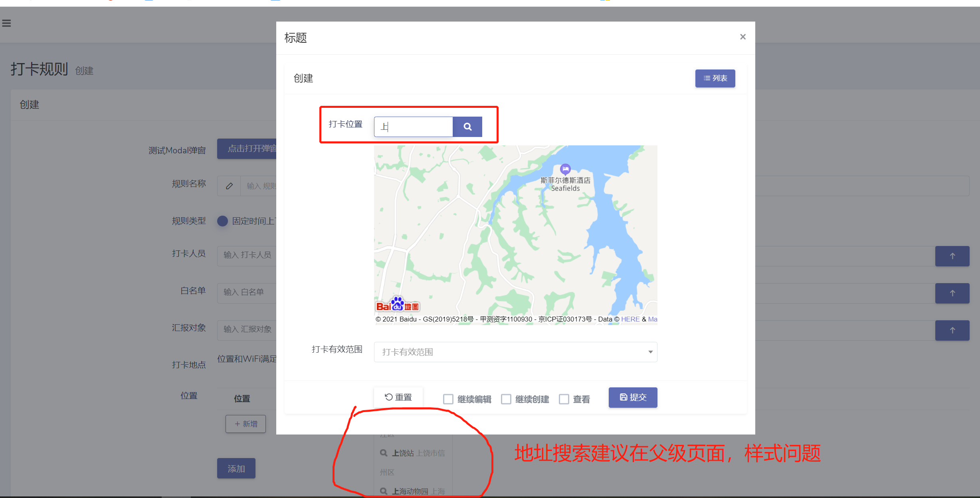Click the 列表 button
Viewport: 980px width, 498px height.
(715, 78)
